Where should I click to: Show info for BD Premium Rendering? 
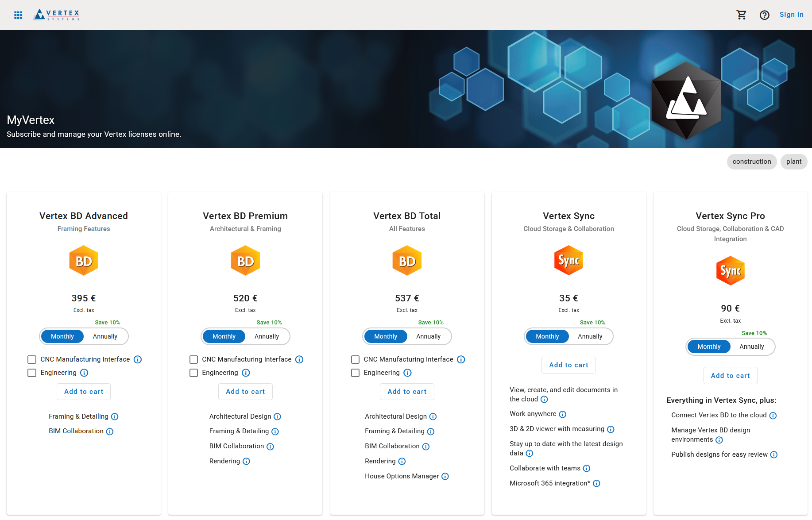(246, 461)
